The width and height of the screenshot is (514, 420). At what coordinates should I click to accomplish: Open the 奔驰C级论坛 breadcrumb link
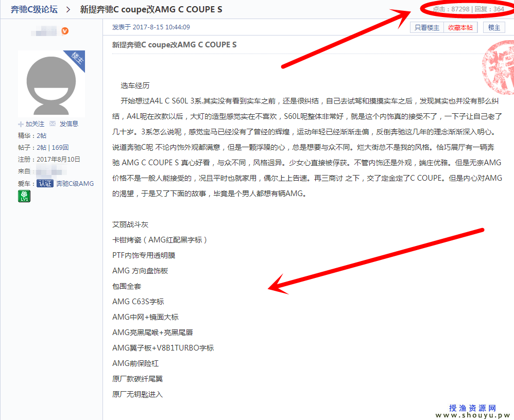pos(34,9)
